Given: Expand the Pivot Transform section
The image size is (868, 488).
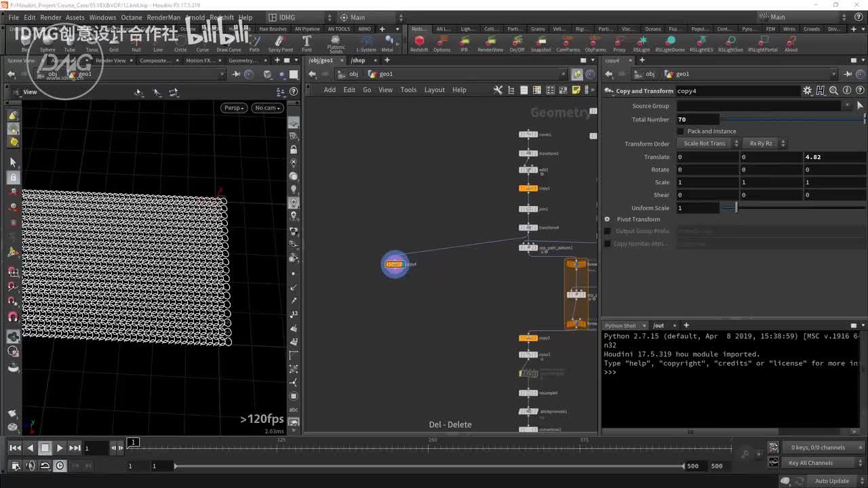Looking at the screenshot, I should pyautogui.click(x=608, y=220).
